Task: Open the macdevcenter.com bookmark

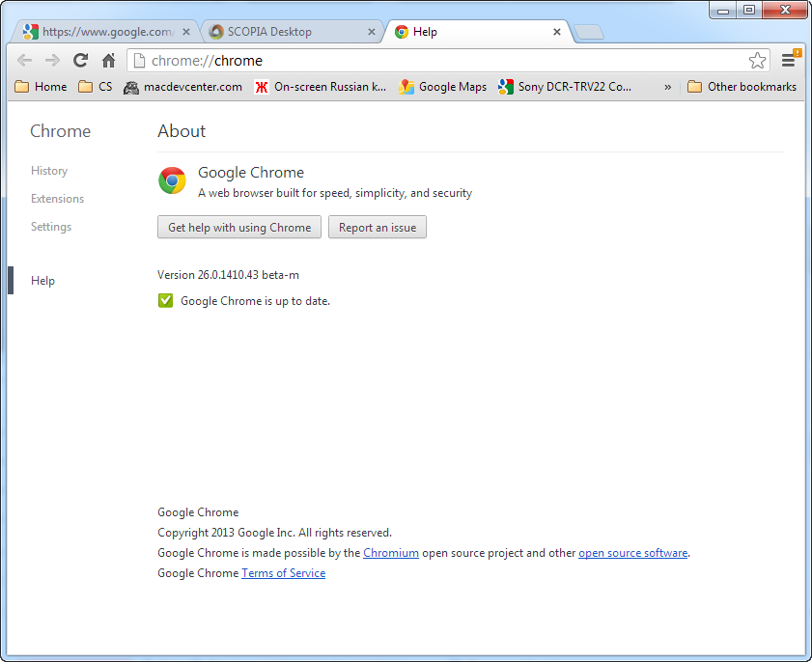Action: click(x=182, y=87)
